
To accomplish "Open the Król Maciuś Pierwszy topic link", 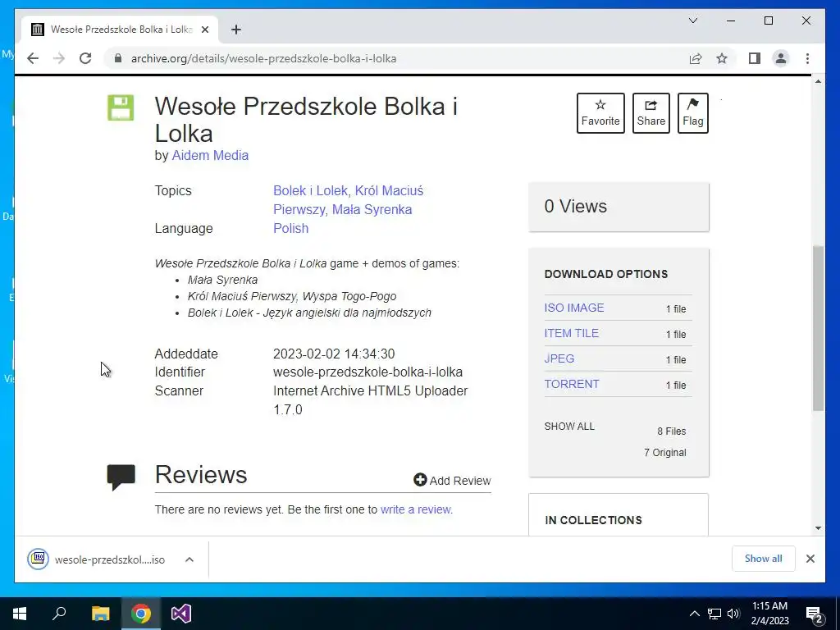I will point(348,200).
